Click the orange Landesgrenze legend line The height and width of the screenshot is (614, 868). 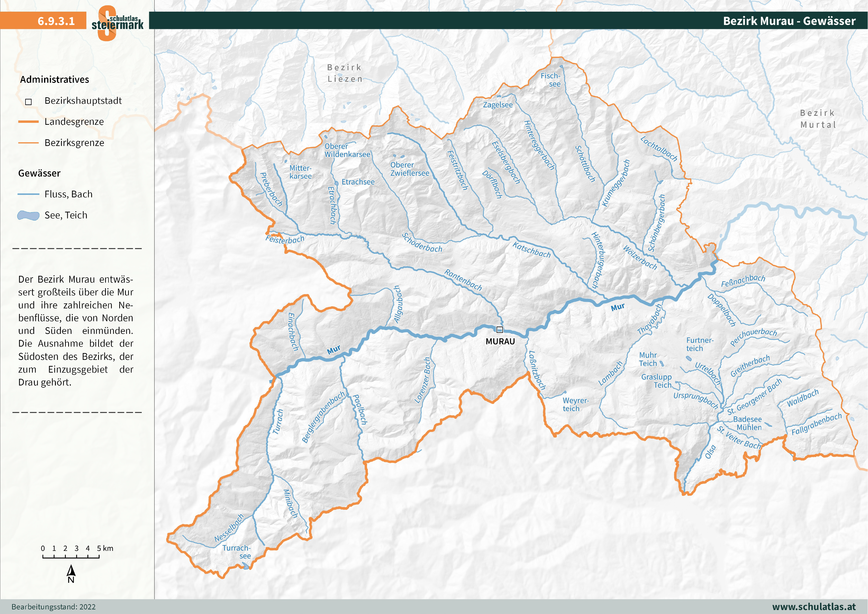coord(28,122)
